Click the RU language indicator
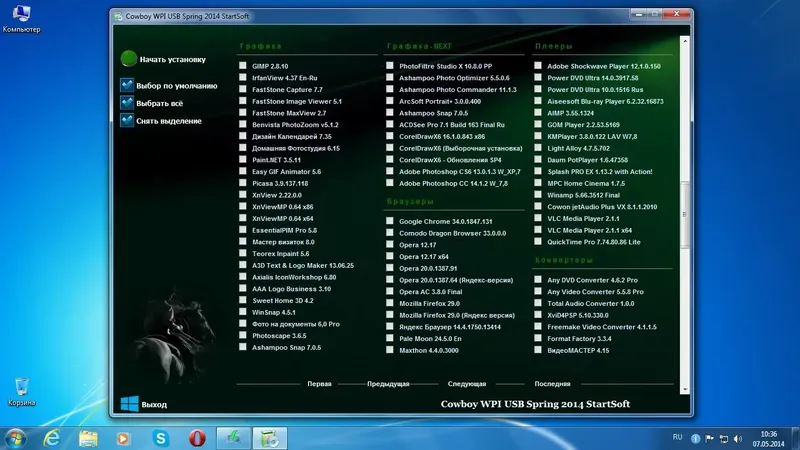 [x=677, y=437]
